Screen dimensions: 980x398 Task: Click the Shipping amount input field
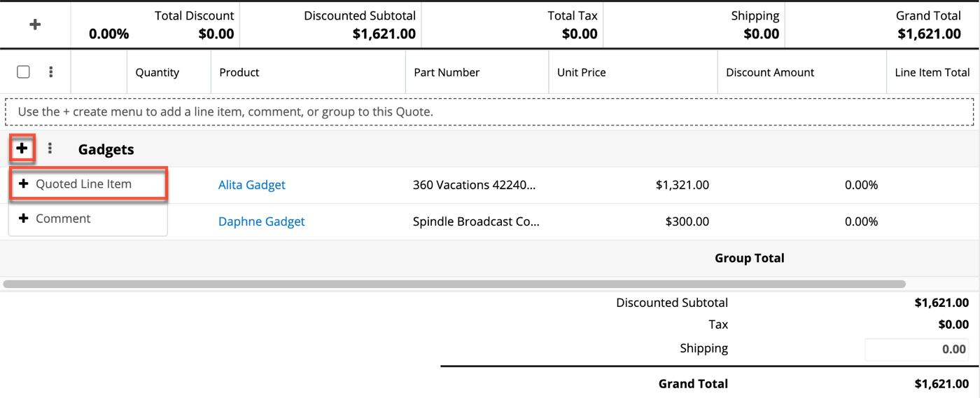916,349
